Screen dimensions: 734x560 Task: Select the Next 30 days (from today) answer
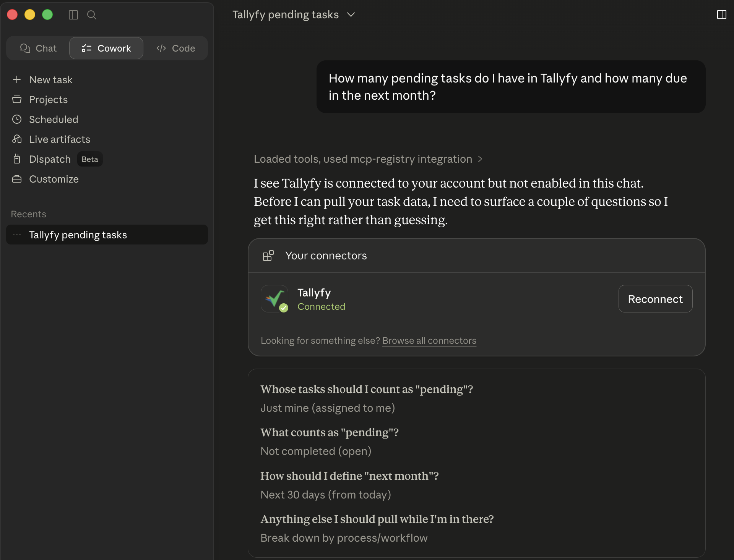326,495
